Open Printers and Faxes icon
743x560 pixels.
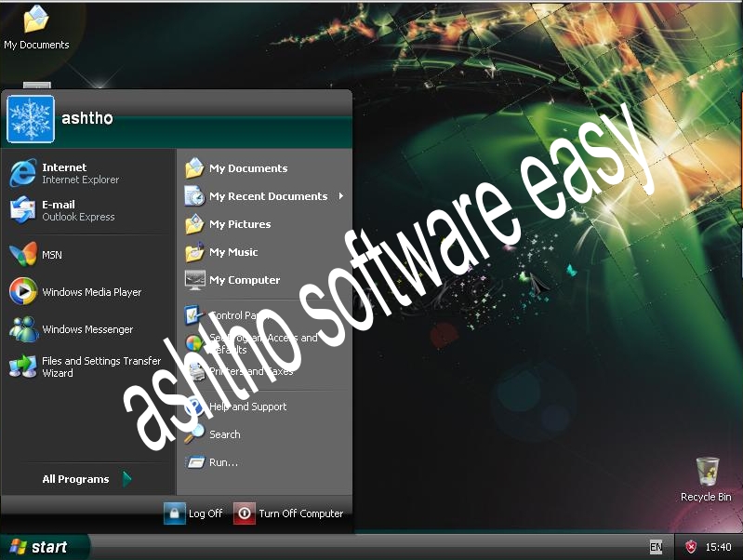pyautogui.click(x=195, y=371)
